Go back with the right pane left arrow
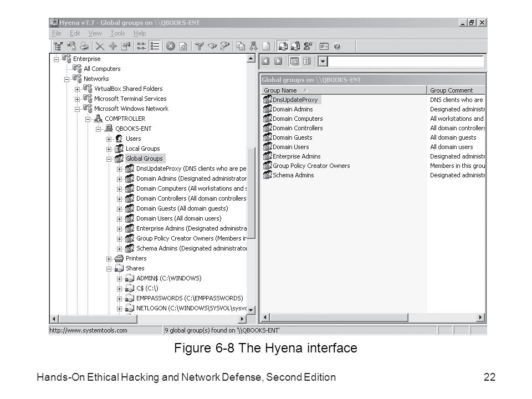 [x=265, y=61]
